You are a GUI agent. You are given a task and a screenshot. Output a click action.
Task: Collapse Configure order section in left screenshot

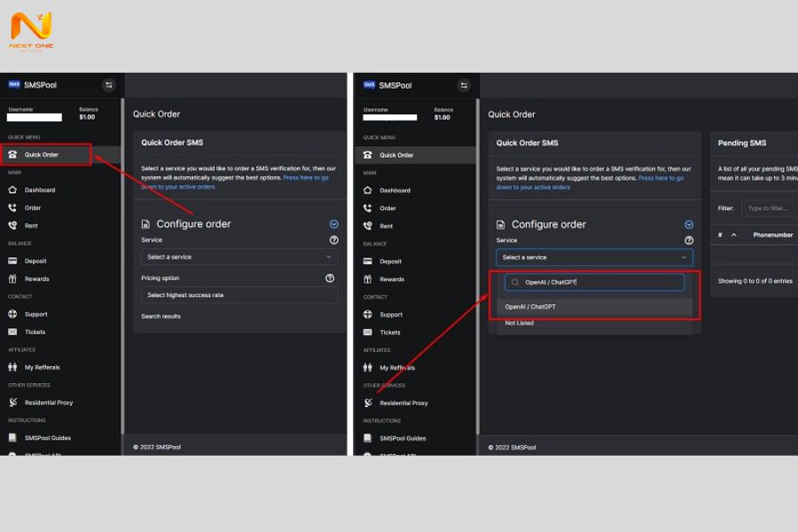tap(333, 224)
